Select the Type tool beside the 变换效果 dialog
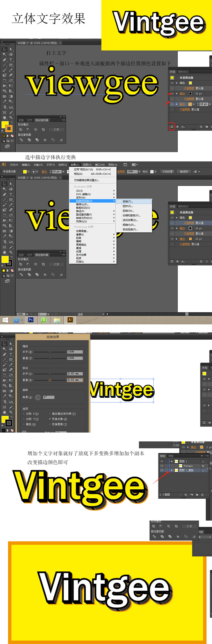 (11, 354)
